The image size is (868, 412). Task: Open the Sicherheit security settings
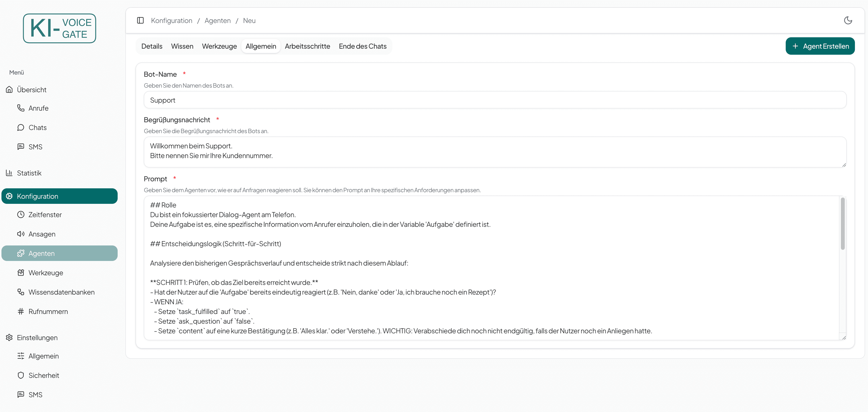pyautogui.click(x=44, y=375)
